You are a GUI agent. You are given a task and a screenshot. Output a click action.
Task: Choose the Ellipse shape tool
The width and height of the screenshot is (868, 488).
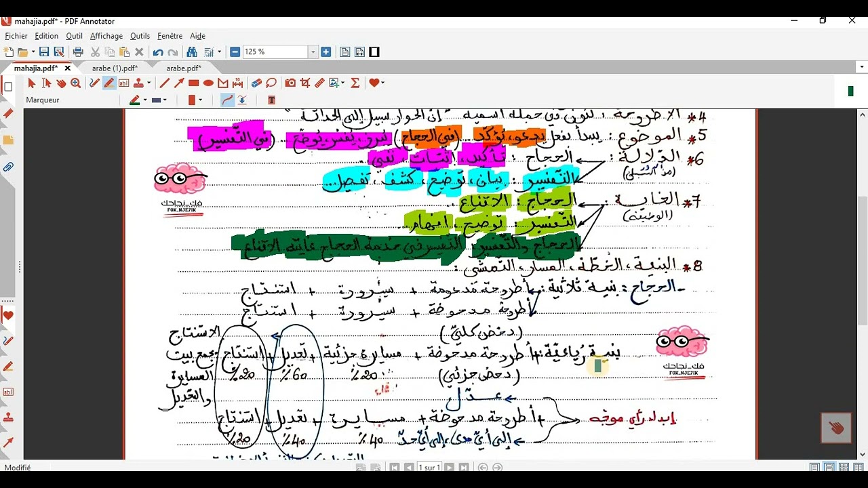coord(208,83)
